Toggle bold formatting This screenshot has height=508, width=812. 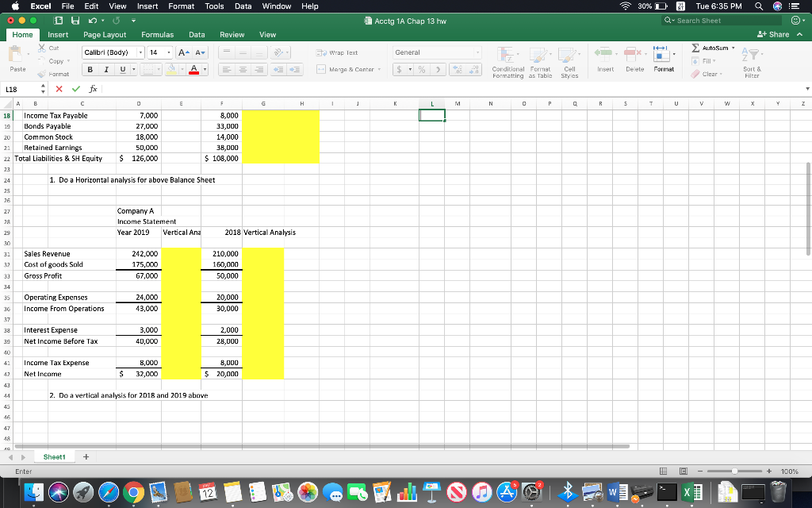(90, 69)
